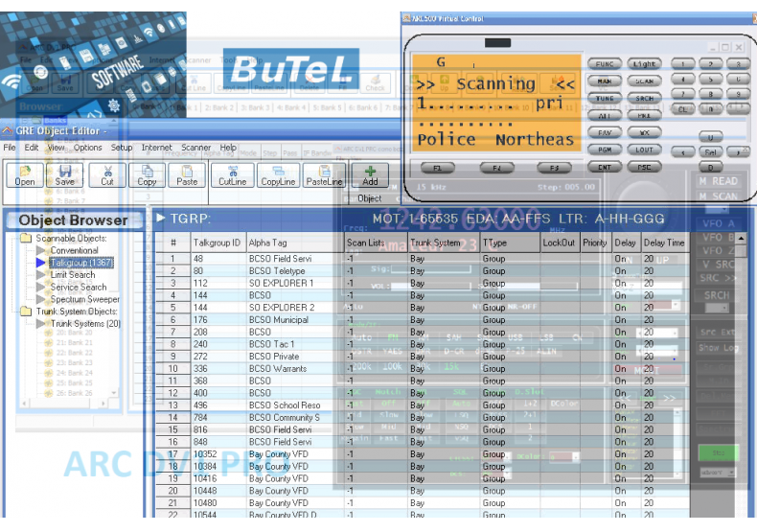Screen dimensions: 757x532
Task: Open the Setup menu
Action: tap(122, 148)
